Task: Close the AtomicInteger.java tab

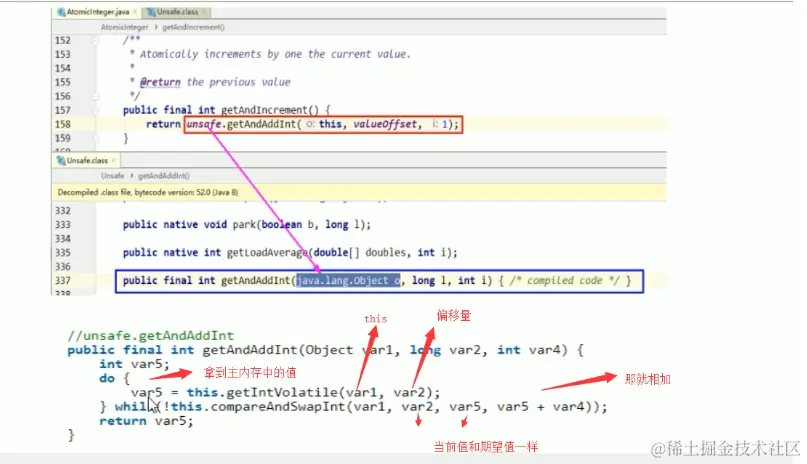Action: click(135, 12)
